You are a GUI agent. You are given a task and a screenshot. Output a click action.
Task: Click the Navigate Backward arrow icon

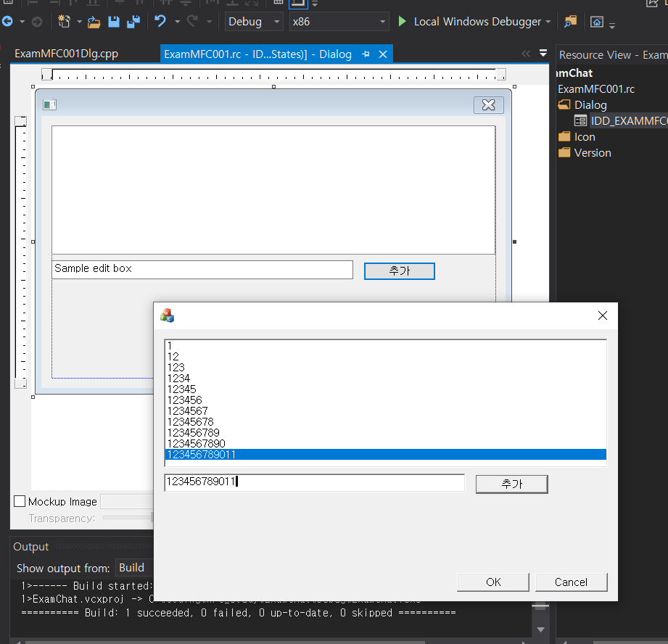(8, 21)
